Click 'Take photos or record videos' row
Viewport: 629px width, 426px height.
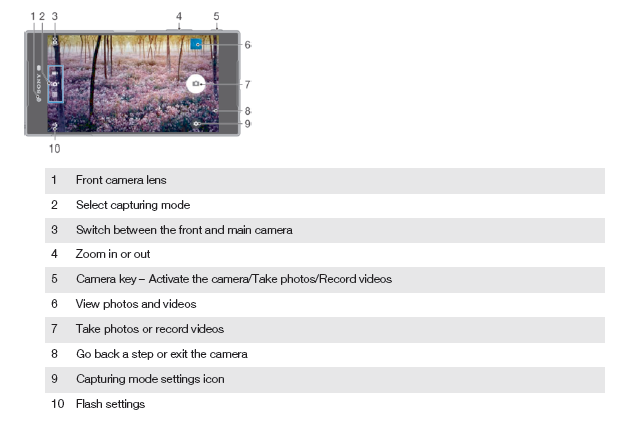click(x=325, y=330)
